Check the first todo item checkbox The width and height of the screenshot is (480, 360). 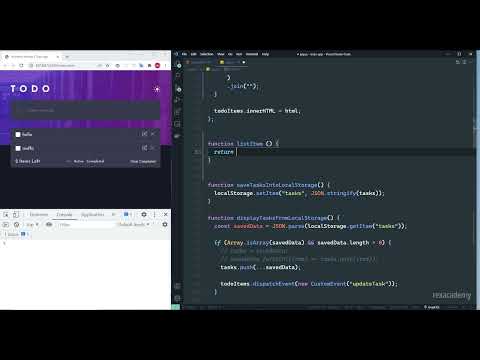tap(18, 134)
